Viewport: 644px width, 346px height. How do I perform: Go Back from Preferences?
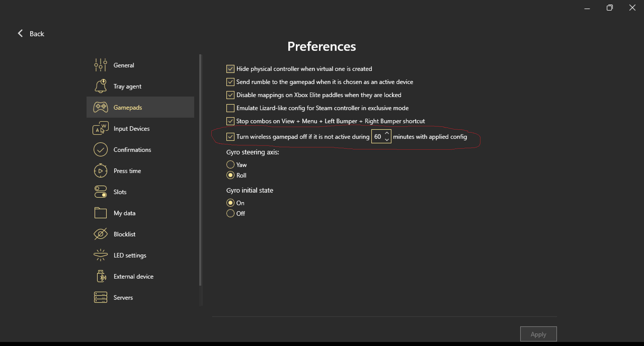point(31,34)
